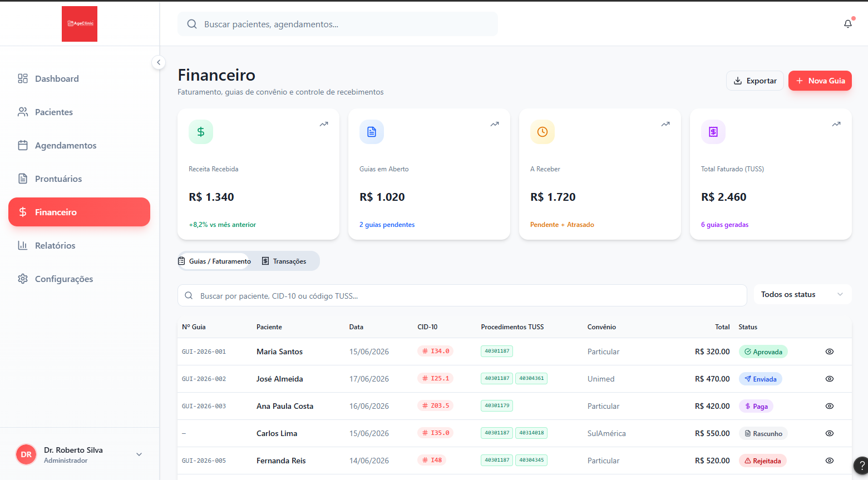View José Almeida's guia via the eye icon
This screenshot has height=480, width=868.
[830, 379]
